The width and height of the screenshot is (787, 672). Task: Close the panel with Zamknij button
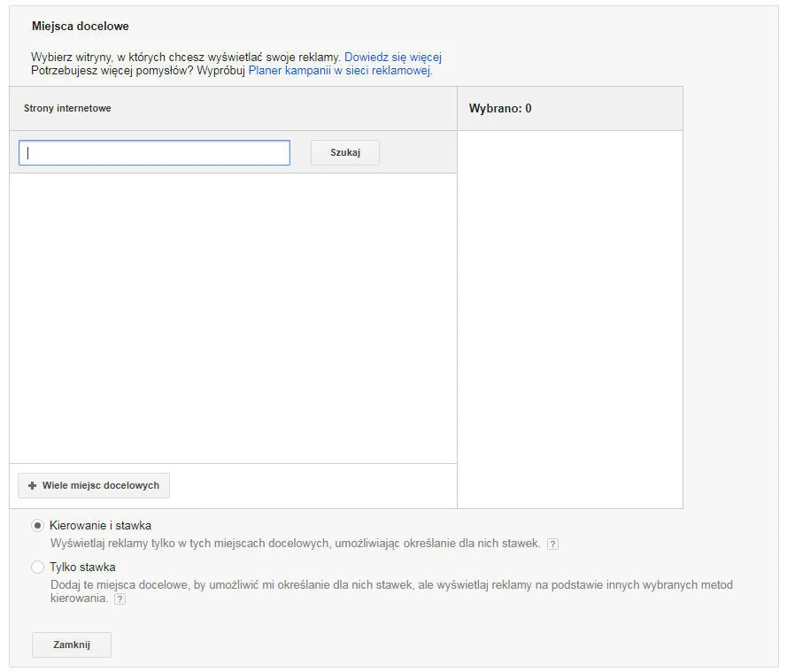pyautogui.click(x=71, y=645)
